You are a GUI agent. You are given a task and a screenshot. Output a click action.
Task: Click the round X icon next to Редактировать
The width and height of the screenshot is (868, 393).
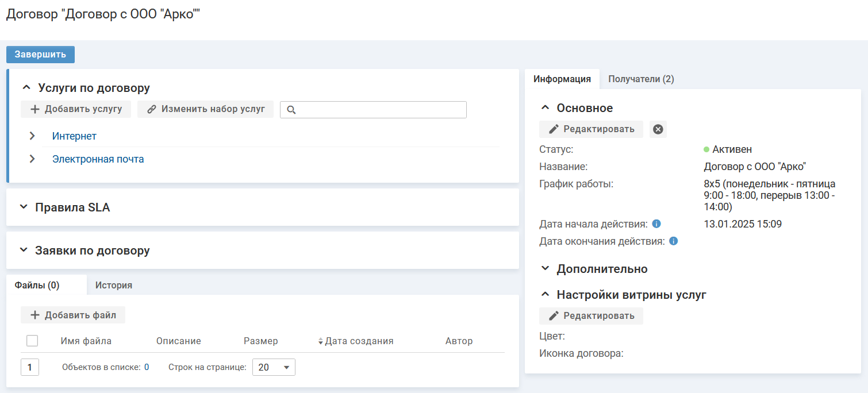click(658, 129)
